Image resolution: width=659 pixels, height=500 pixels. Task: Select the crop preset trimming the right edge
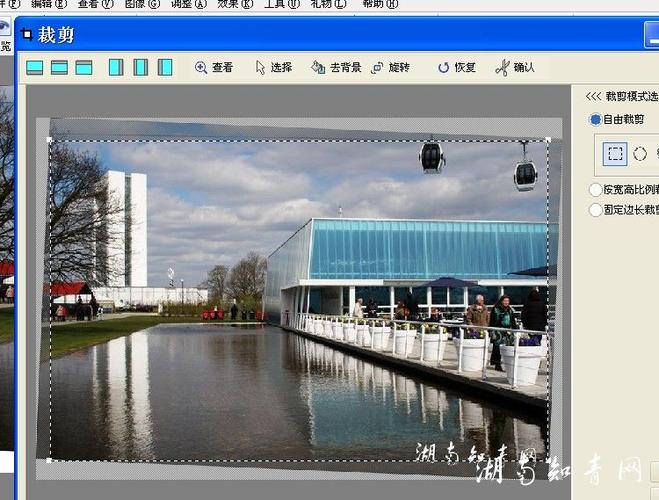point(116,67)
